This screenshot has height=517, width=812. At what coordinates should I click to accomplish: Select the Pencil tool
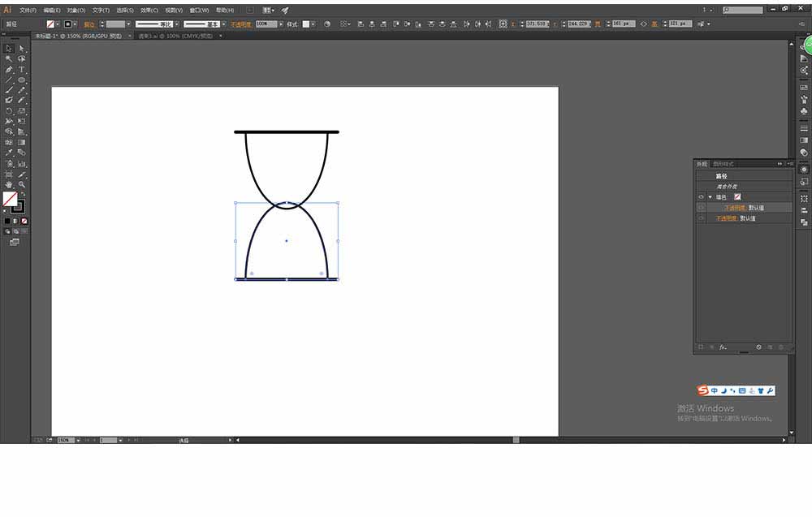(x=22, y=90)
